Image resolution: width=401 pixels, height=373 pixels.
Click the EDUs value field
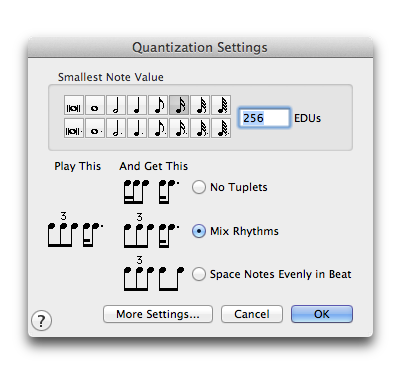click(x=264, y=118)
